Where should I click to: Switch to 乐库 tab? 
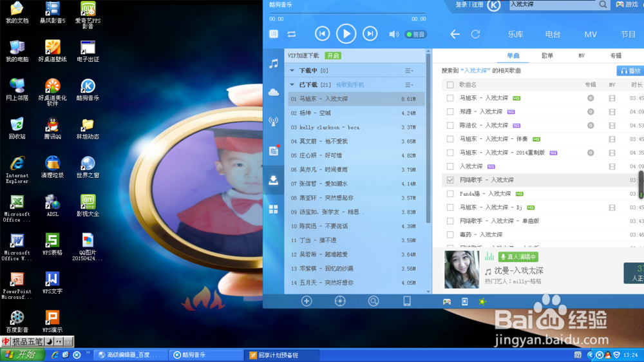pyautogui.click(x=515, y=35)
